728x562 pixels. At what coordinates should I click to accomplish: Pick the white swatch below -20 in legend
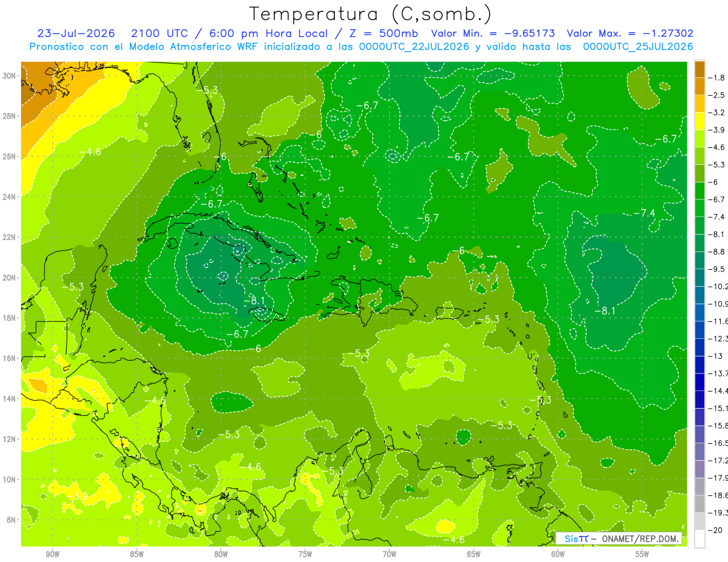pyautogui.click(x=699, y=538)
